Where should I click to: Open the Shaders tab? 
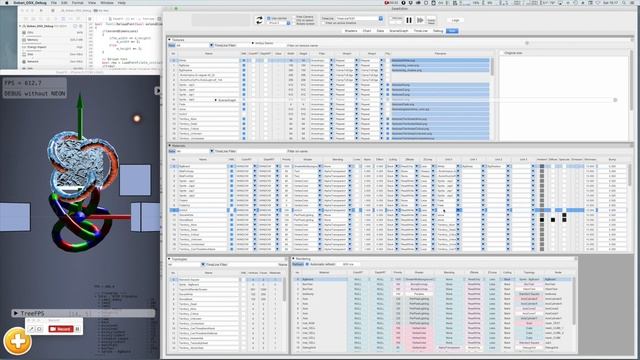tap(351, 31)
